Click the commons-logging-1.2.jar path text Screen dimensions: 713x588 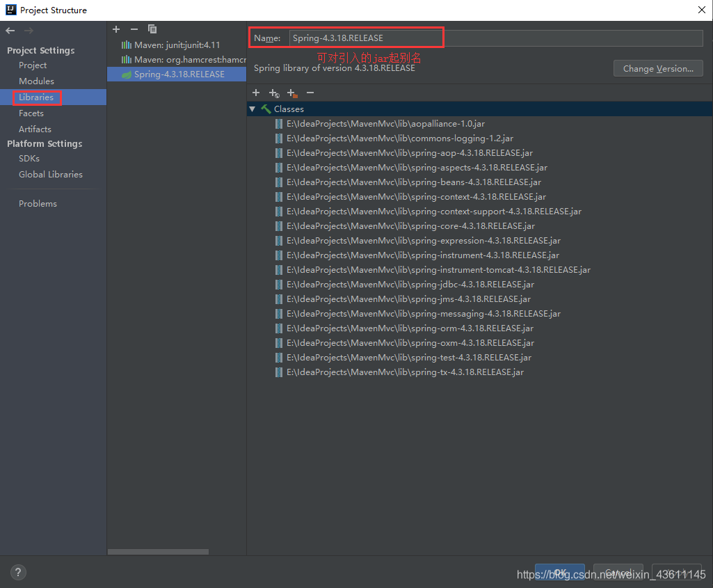point(400,138)
